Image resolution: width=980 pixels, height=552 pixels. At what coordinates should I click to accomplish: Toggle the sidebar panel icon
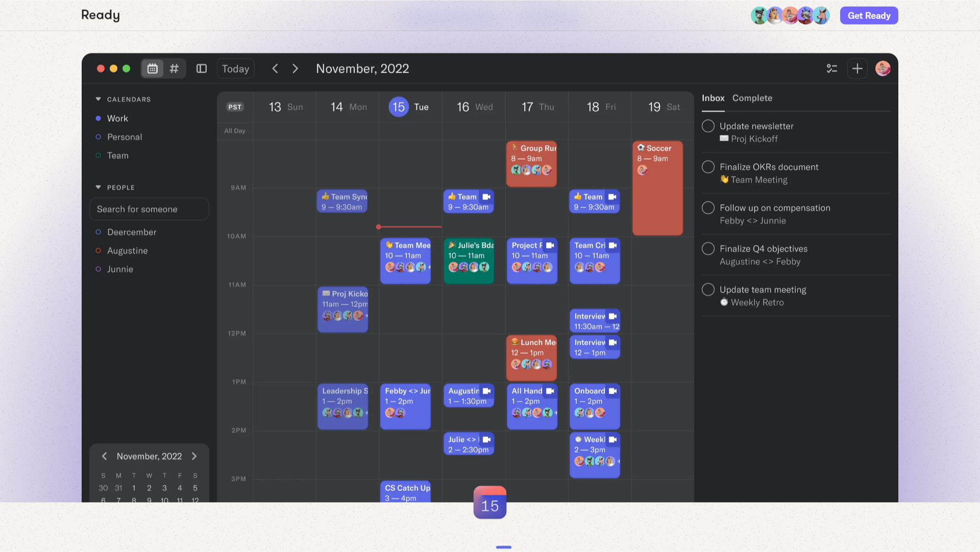tap(202, 68)
